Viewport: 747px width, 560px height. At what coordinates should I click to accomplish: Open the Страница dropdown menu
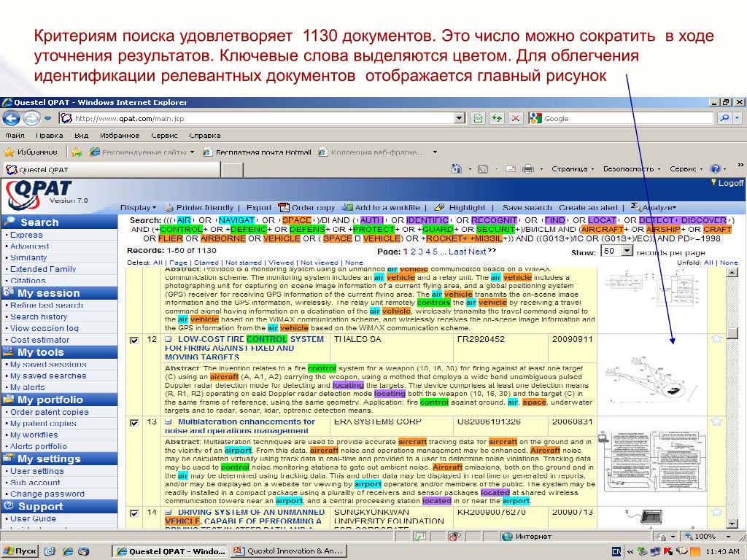click(x=573, y=168)
